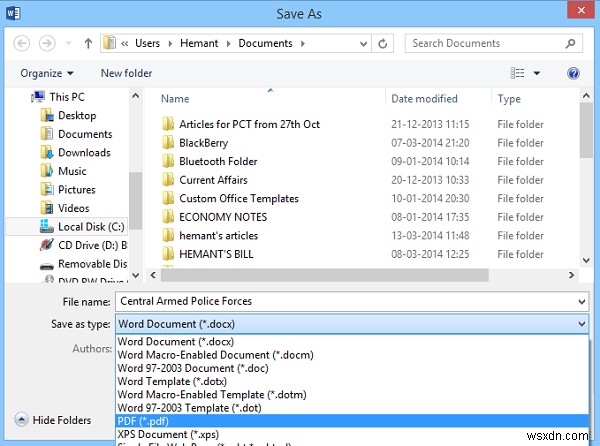
Task: Select Desktop in navigation pane
Action: [x=68, y=116]
